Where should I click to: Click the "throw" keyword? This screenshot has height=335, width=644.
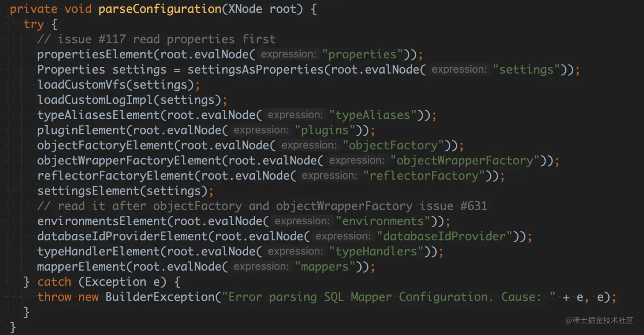55,297
